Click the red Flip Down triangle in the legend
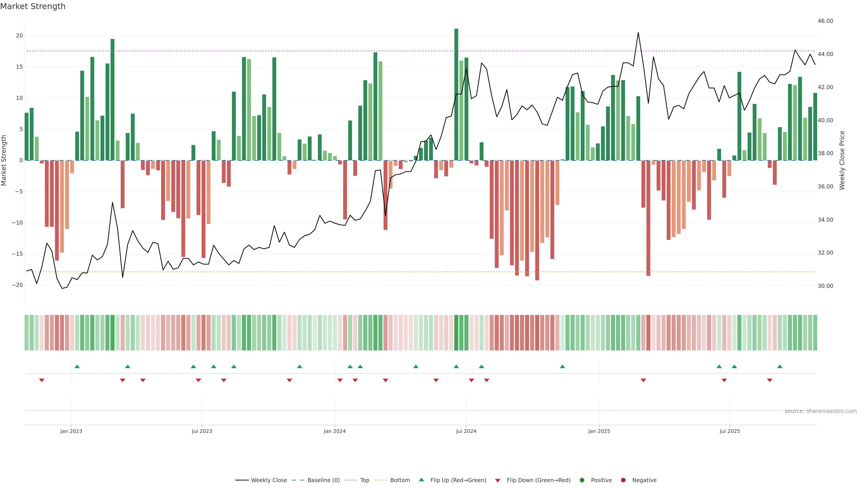The image size is (868, 488). (x=498, y=481)
